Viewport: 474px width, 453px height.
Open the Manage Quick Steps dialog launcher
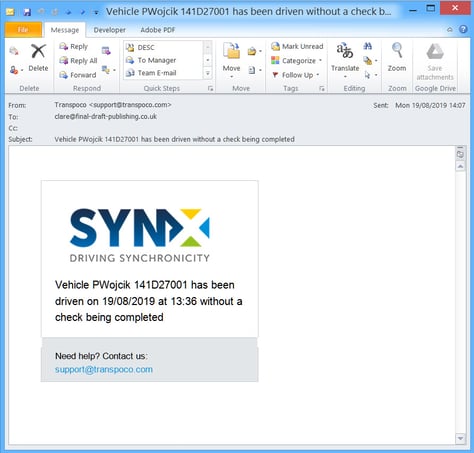tap(210, 88)
